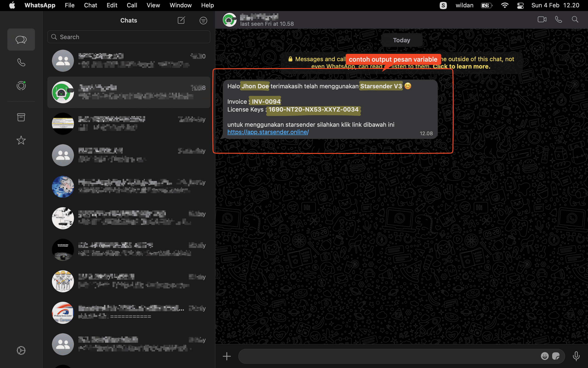This screenshot has width=588, height=368.
Task: Open the sticker picker
Action: tap(556, 356)
